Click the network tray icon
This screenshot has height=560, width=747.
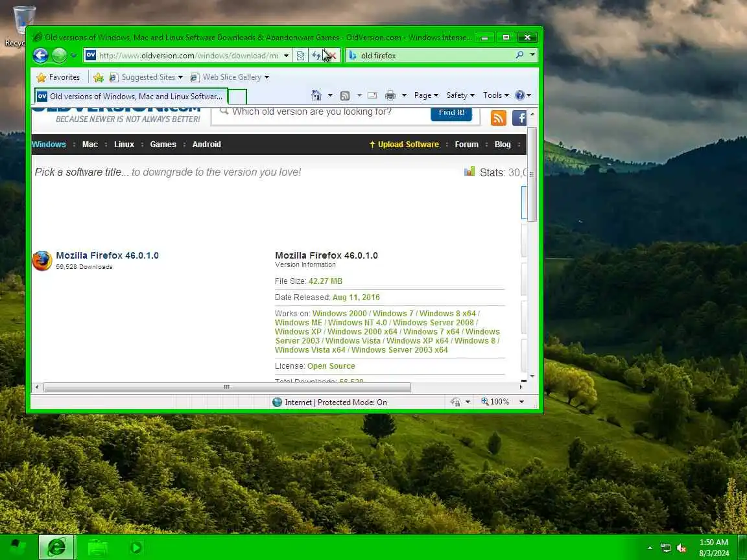pos(666,548)
